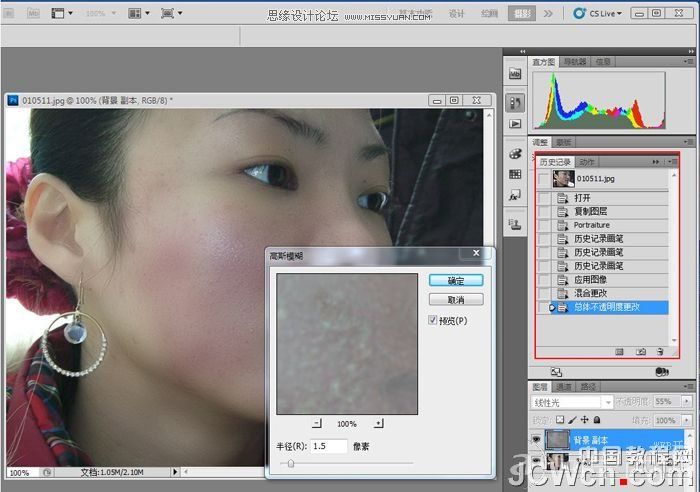This screenshot has width=700, height=492.
Task: Select the 010511.jpg snapshot thumbnail in history
Action: tap(563, 179)
